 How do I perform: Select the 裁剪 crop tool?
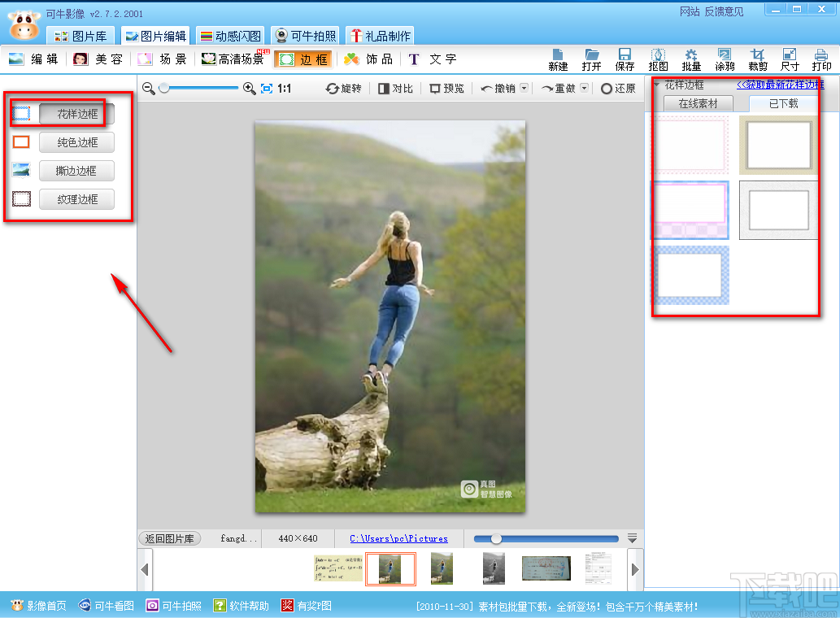point(758,60)
